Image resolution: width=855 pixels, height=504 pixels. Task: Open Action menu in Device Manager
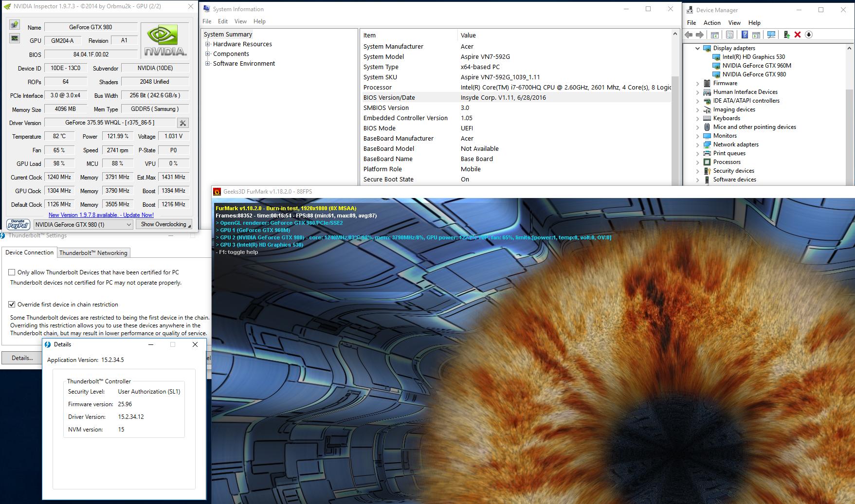(x=712, y=23)
